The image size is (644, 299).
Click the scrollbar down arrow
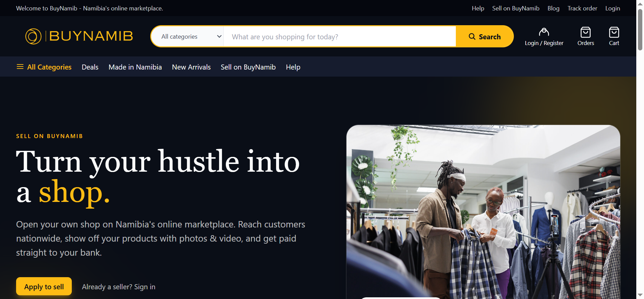pos(640,295)
